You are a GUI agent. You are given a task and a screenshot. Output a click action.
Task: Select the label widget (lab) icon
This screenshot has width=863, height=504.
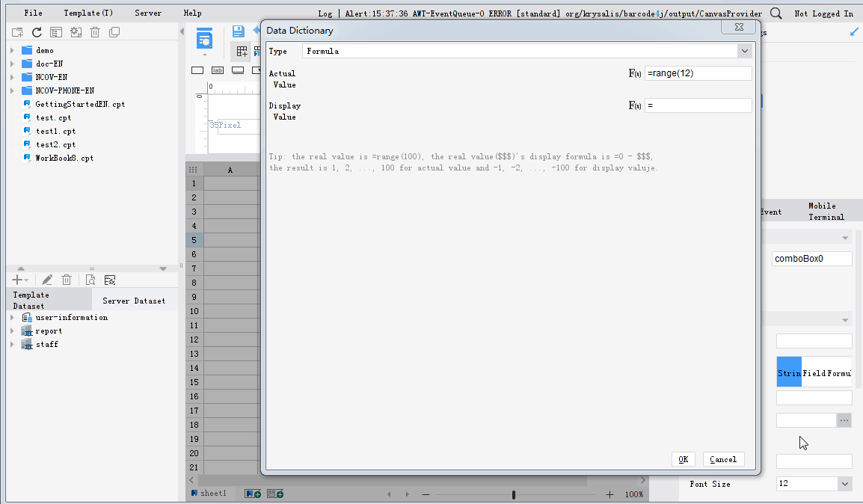pos(217,70)
